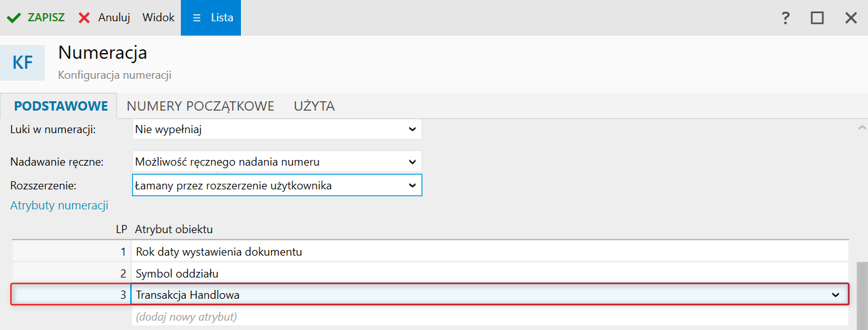Screen dimensions: 868x330
Task: Expand the Luki w numeracji dropdown
Action: coord(412,129)
